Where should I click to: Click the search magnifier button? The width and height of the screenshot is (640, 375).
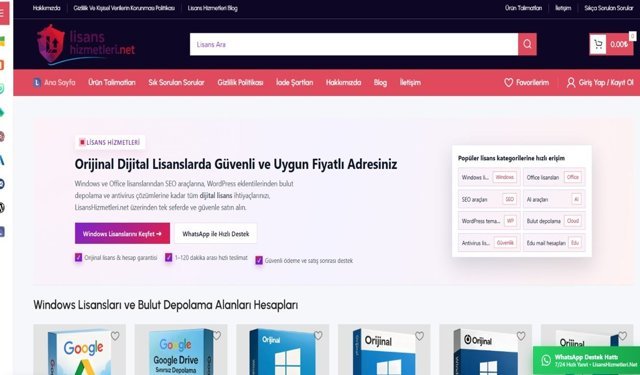click(x=527, y=44)
